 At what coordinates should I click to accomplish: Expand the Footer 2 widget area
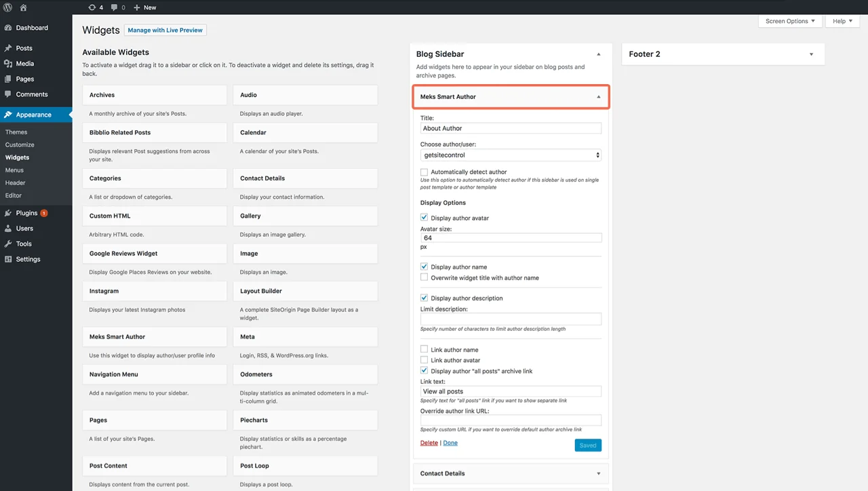point(811,54)
